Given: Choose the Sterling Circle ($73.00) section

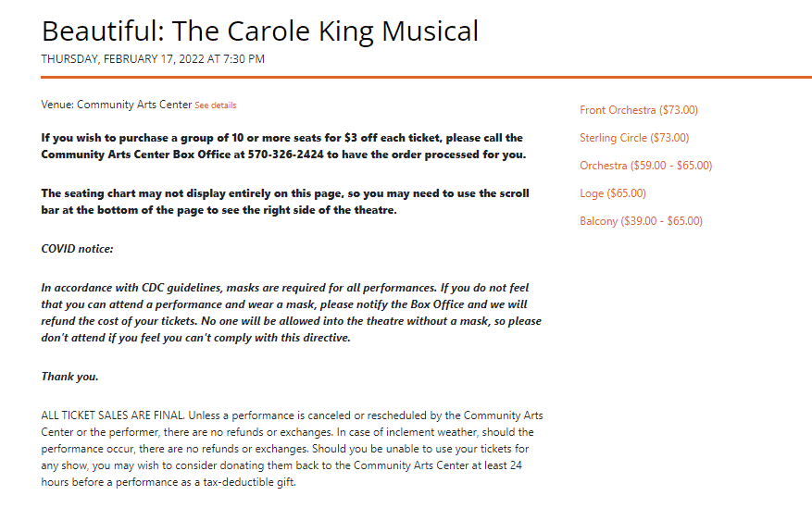Looking at the screenshot, I should pyautogui.click(x=634, y=138).
